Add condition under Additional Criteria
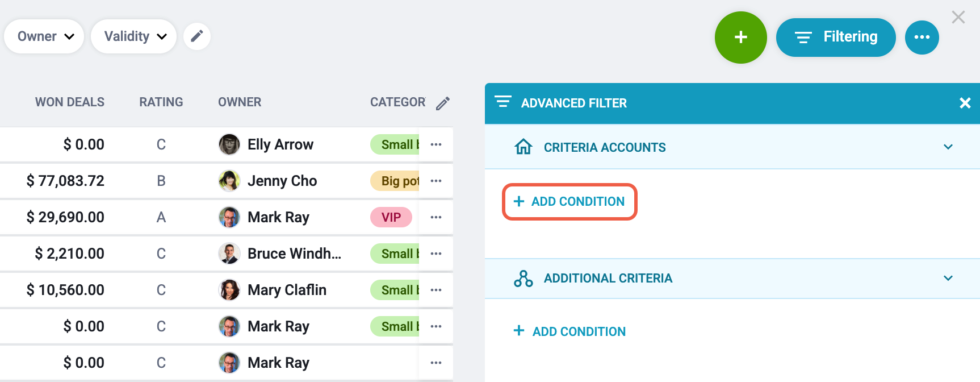 569,331
